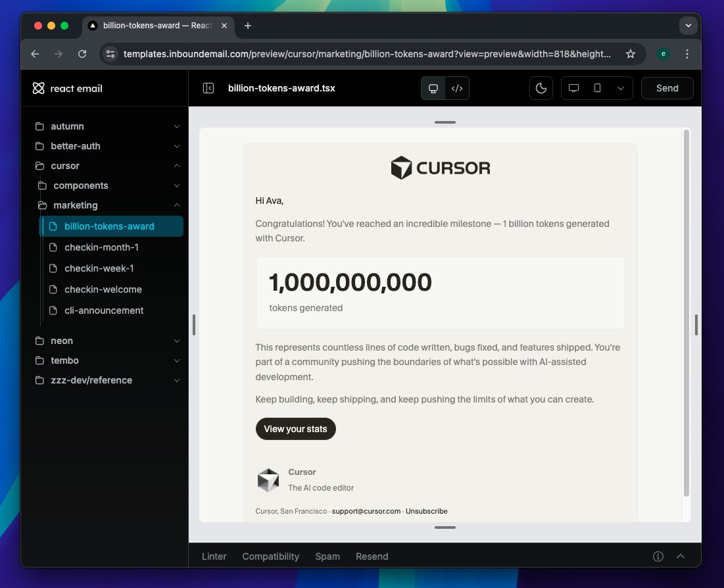Bookmark the page with the star icon
724x588 pixels.
point(631,53)
